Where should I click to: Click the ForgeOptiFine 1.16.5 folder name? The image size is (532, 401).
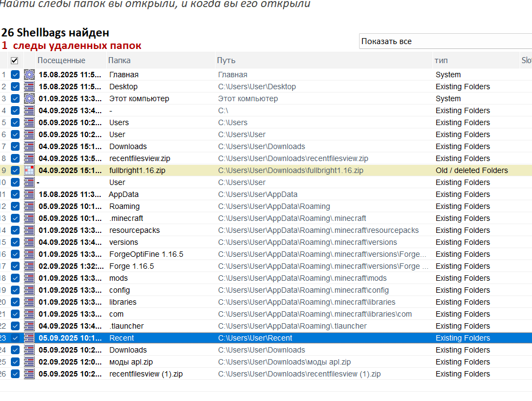coord(146,254)
